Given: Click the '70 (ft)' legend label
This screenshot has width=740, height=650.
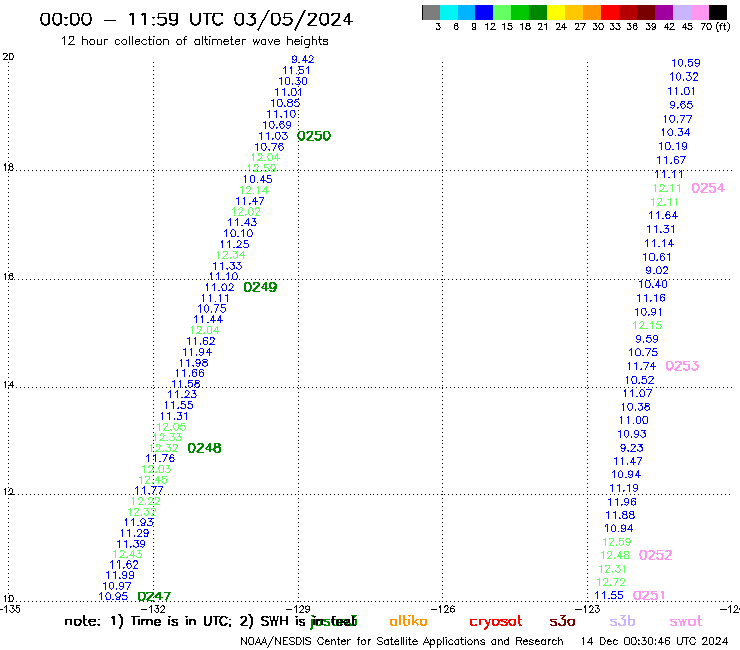Looking at the screenshot, I should point(715,27).
